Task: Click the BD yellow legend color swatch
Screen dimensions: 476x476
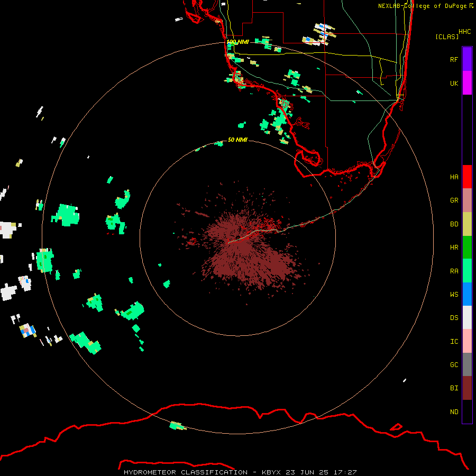Action: click(x=467, y=224)
